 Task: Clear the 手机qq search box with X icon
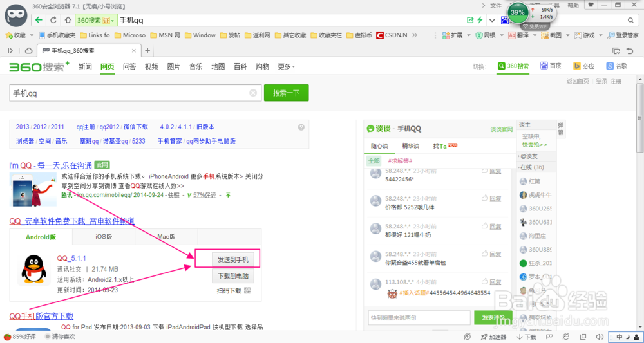(x=253, y=93)
